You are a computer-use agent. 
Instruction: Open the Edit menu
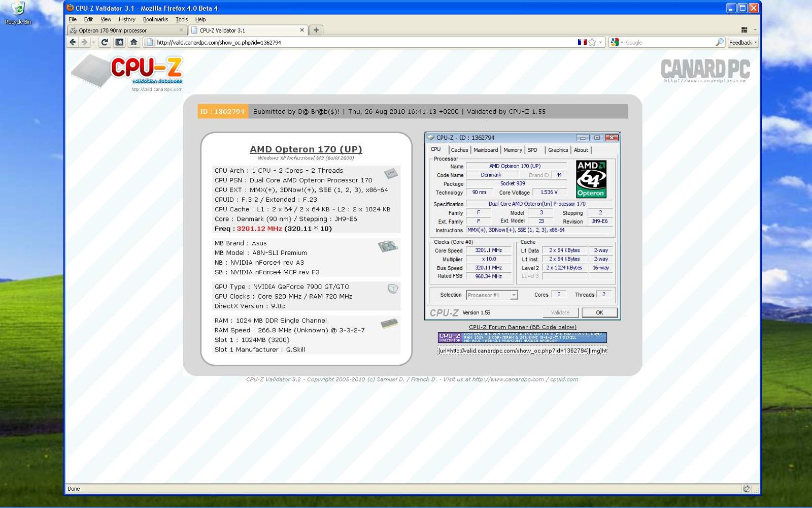pos(88,19)
